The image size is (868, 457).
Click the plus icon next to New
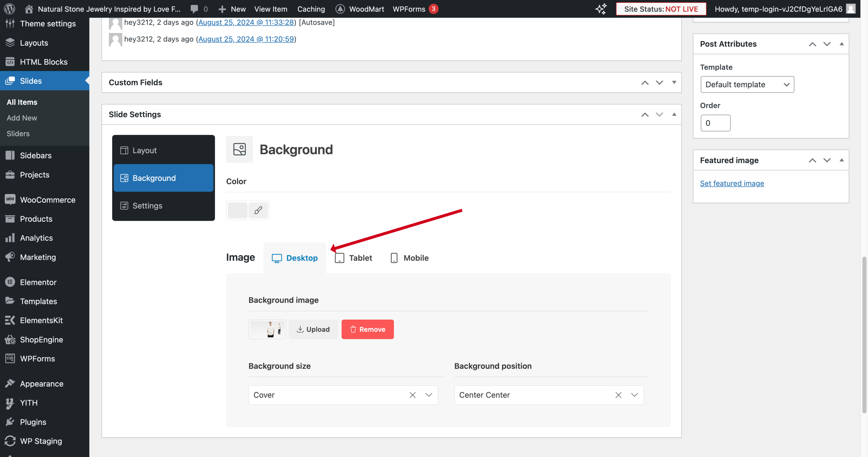(222, 9)
